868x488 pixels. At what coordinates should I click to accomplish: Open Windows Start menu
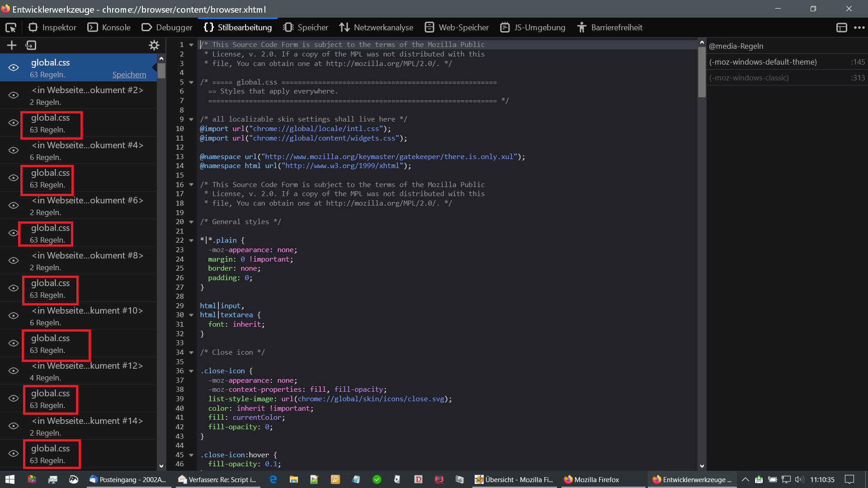pyautogui.click(x=10, y=479)
